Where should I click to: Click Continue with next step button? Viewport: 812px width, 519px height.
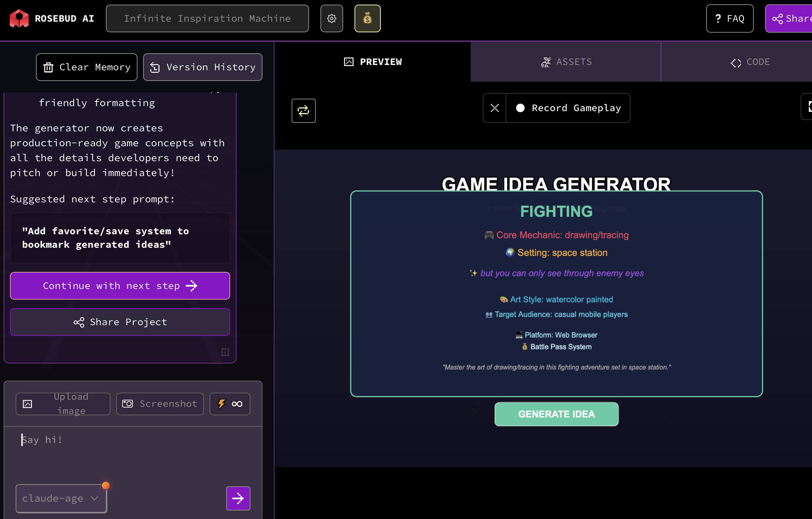click(x=120, y=286)
